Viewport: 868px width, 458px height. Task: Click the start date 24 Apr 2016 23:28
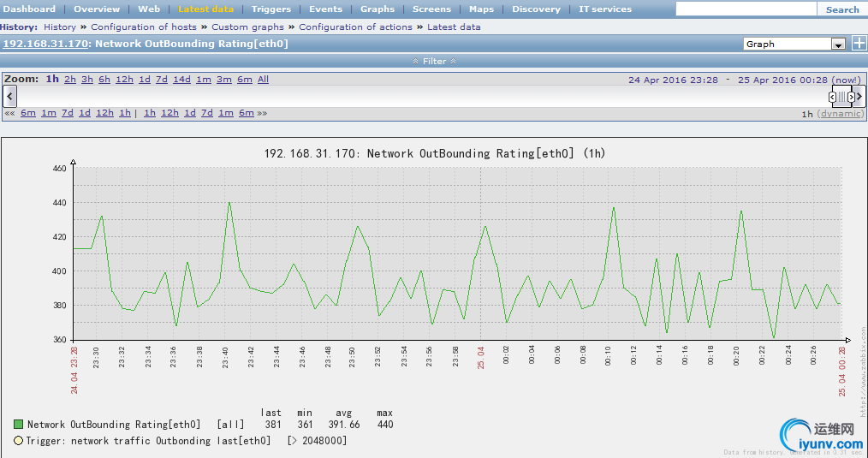point(673,80)
